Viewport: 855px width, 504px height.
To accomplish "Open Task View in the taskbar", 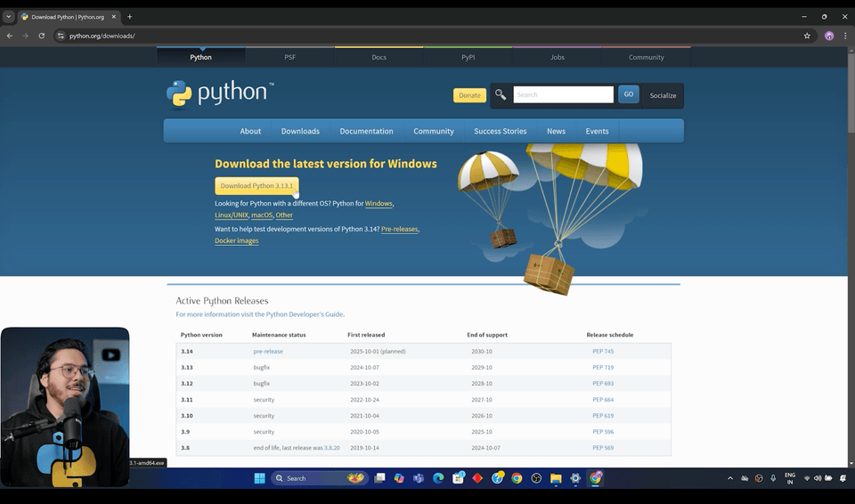I will (379, 478).
